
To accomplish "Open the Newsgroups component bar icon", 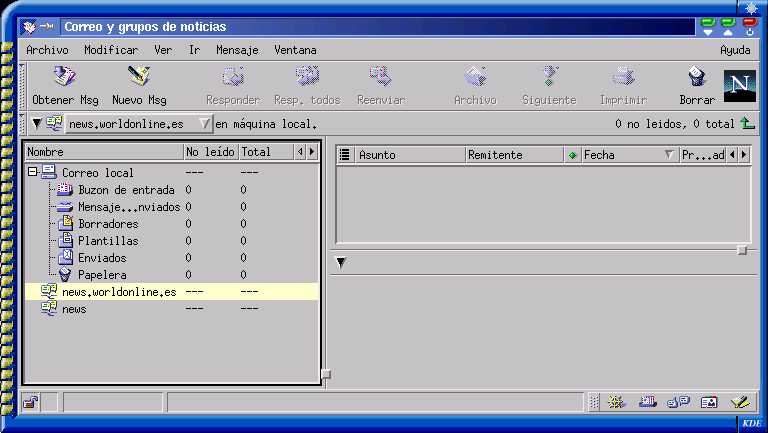I will 678,403.
